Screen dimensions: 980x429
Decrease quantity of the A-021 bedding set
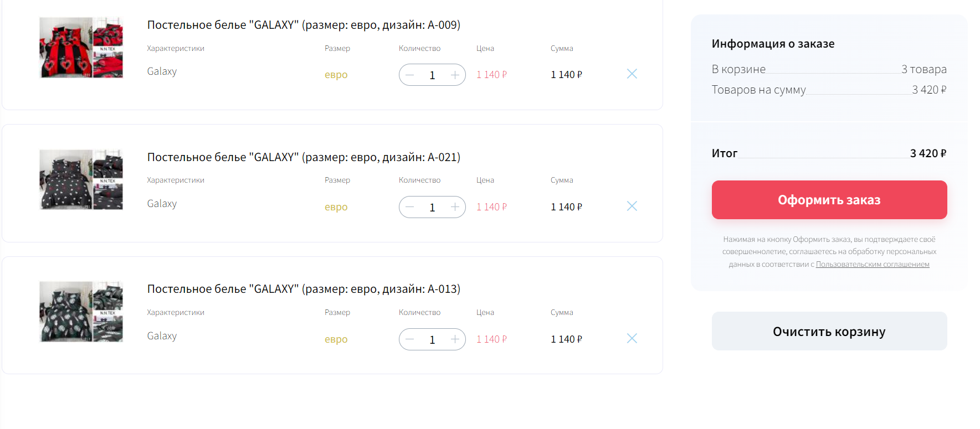[x=410, y=207]
